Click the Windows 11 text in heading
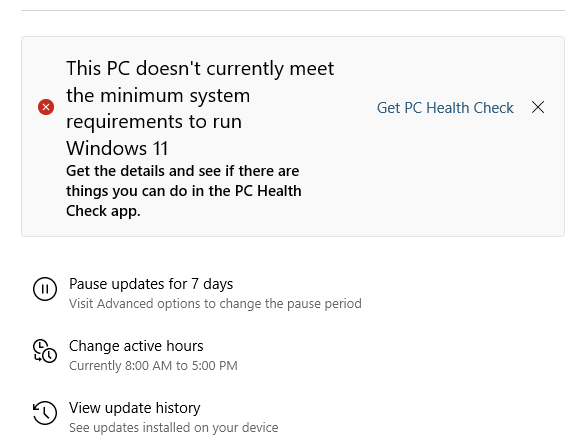This screenshot has width=586, height=442. point(117,148)
